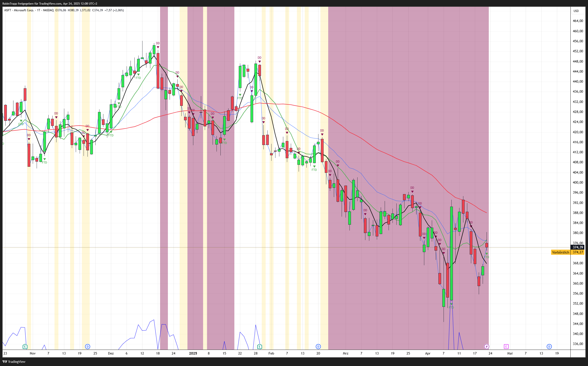588x366 pixels.
Task: Click the upcoming dividend icon in May
Action: click(x=549, y=346)
